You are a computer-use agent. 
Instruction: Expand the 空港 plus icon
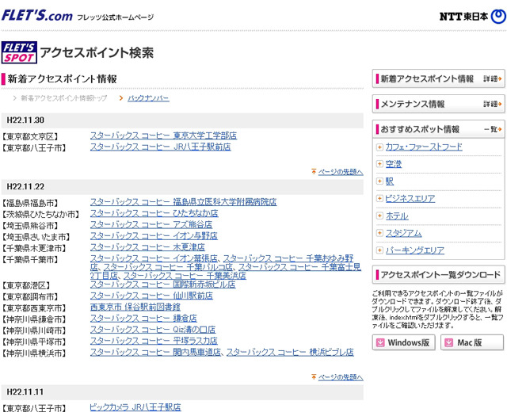coord(379,164)
